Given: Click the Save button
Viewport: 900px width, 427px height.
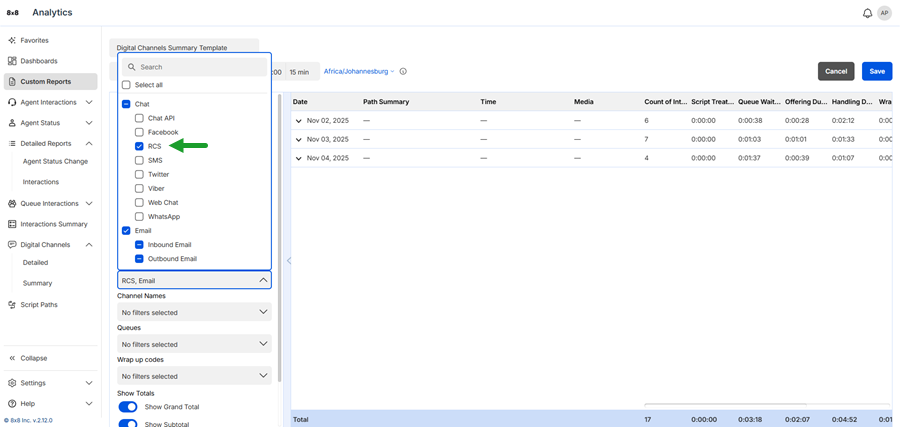Looking at the screenshot, I should 876,71.
